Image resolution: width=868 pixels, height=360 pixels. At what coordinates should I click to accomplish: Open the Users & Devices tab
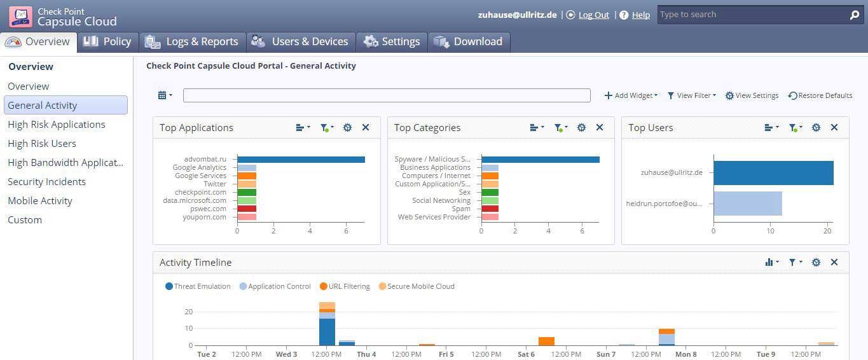click(x=300, y=42)
